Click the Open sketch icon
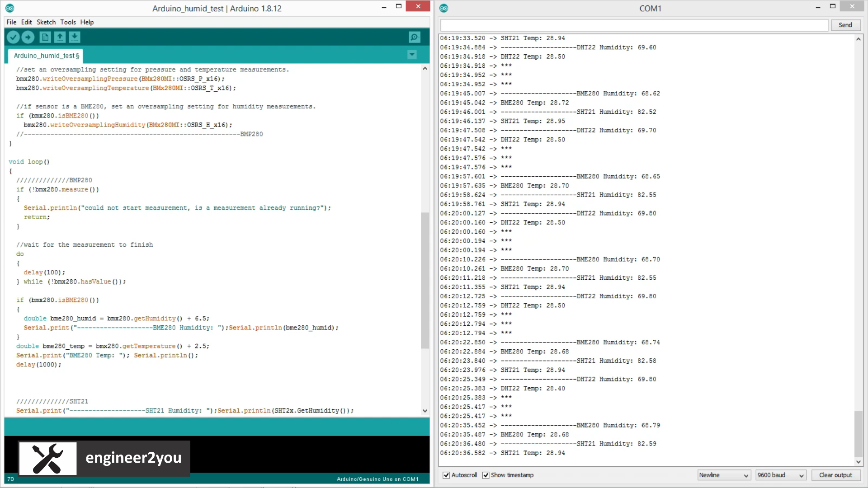Image resolution: width=868 pixels, height=488 pixels. pos(60,37)
